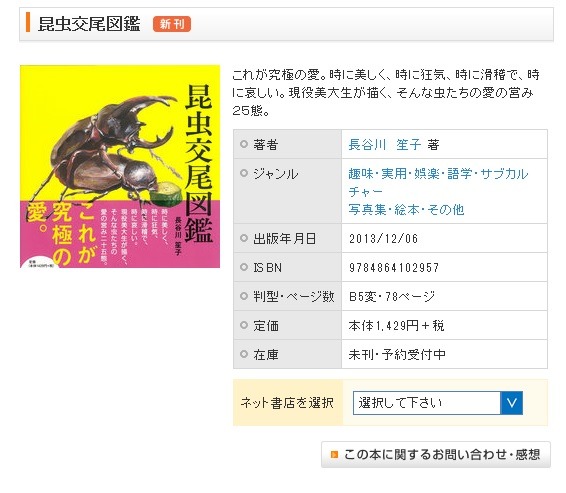Click the 新刊 badge icon

point(172,24)
